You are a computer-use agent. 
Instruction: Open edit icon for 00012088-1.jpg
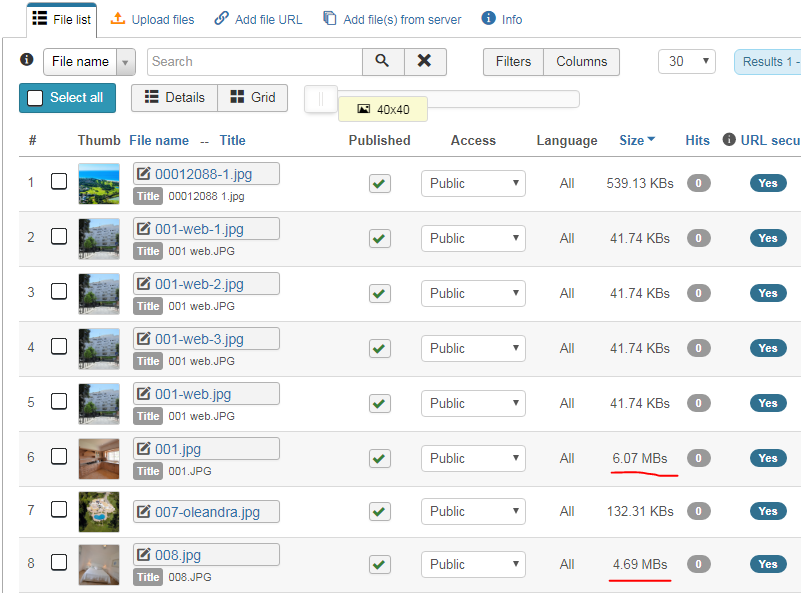pyautogui.click(x=144, y=174)
